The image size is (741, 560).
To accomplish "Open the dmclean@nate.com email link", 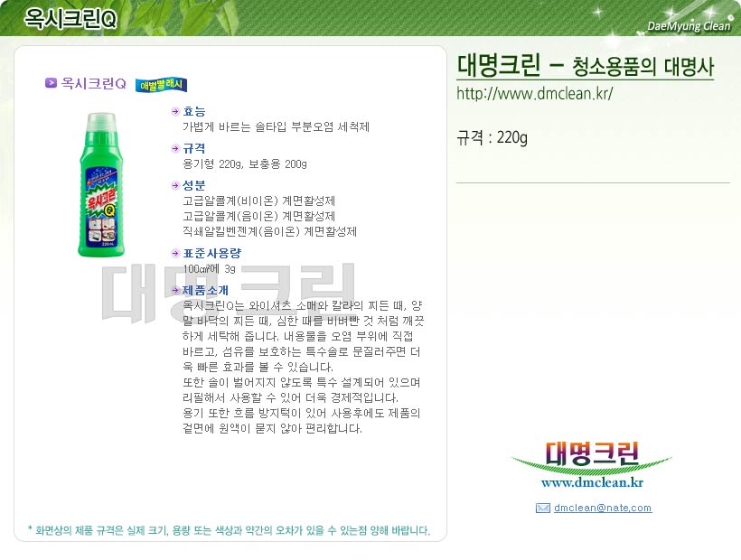I will 603,508.
